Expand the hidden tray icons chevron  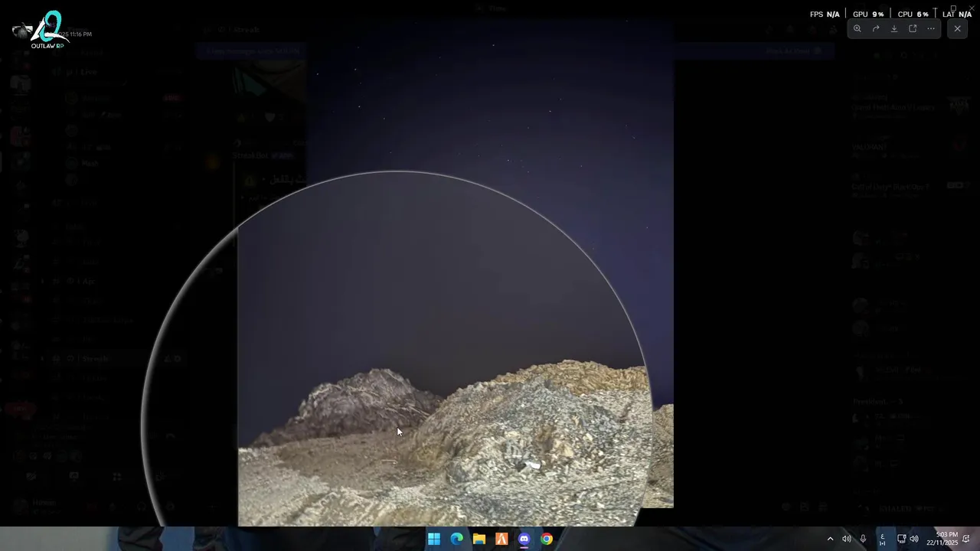(x=830, y=539)
